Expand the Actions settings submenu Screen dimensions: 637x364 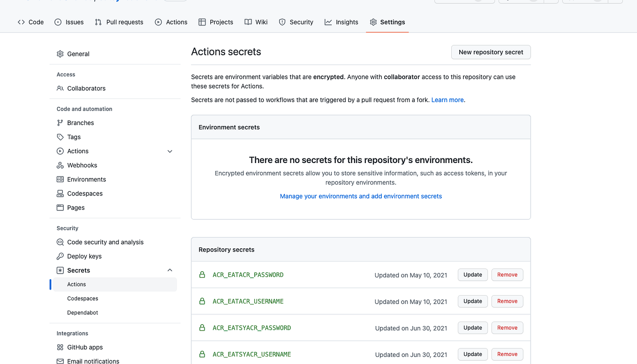[170, 151]
